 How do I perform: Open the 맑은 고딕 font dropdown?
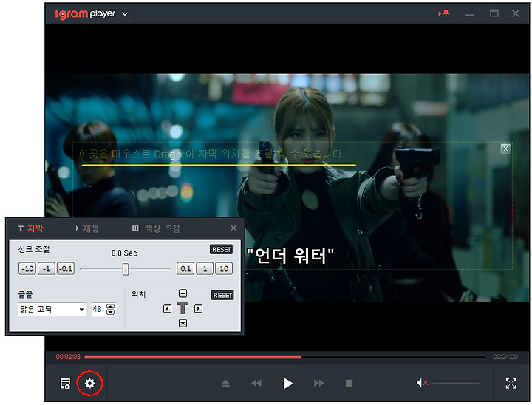[52, 309]
